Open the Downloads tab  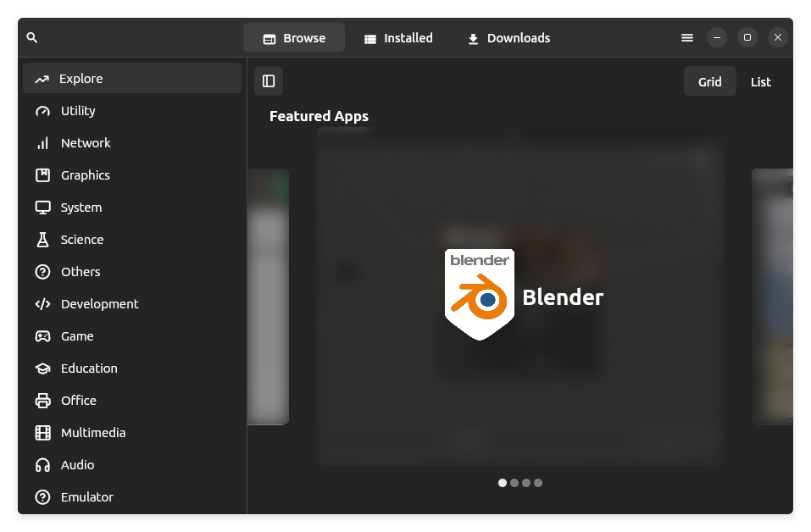tap(508, 38)
